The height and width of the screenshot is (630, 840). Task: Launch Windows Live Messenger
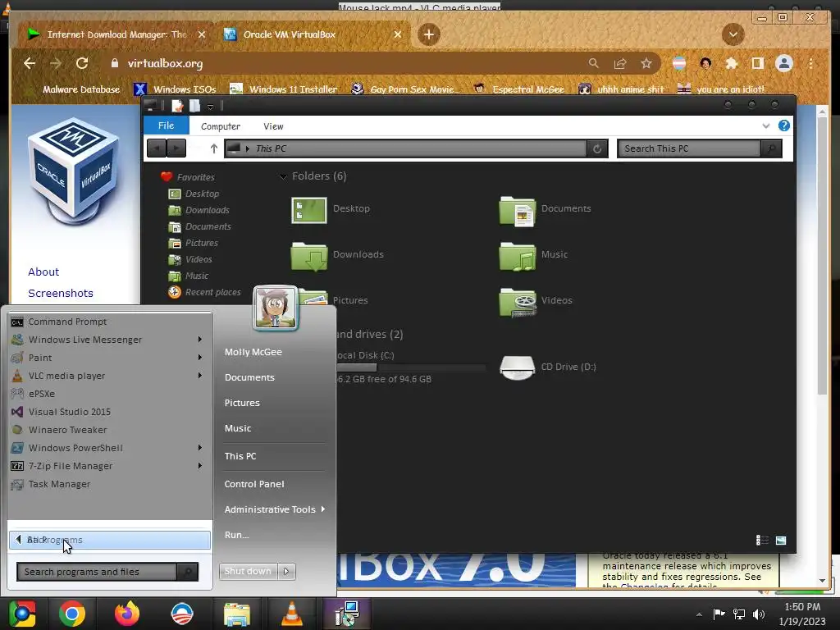point(110,340)
